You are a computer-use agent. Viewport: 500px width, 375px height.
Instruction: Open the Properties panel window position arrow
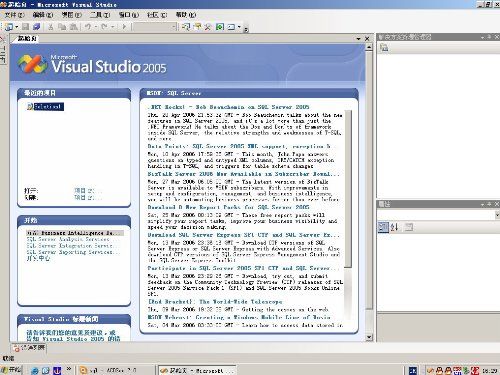pos(483,204)
